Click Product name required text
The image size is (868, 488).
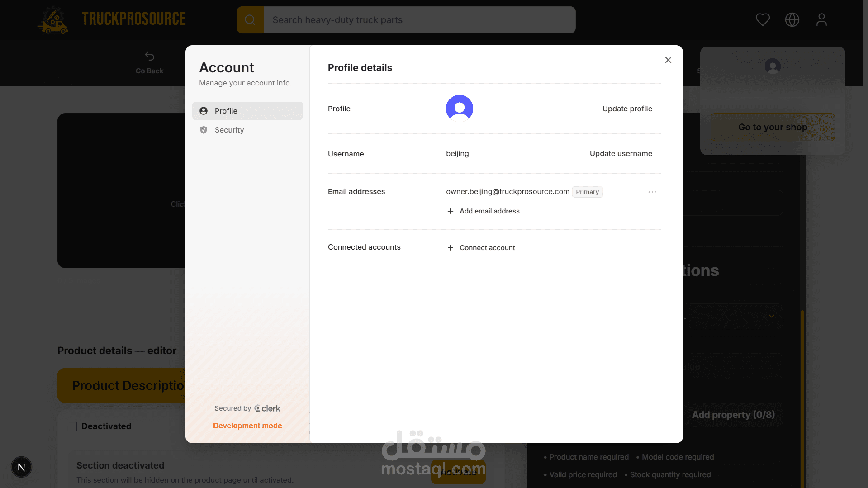pyautogui.click(x=589, y=457)
